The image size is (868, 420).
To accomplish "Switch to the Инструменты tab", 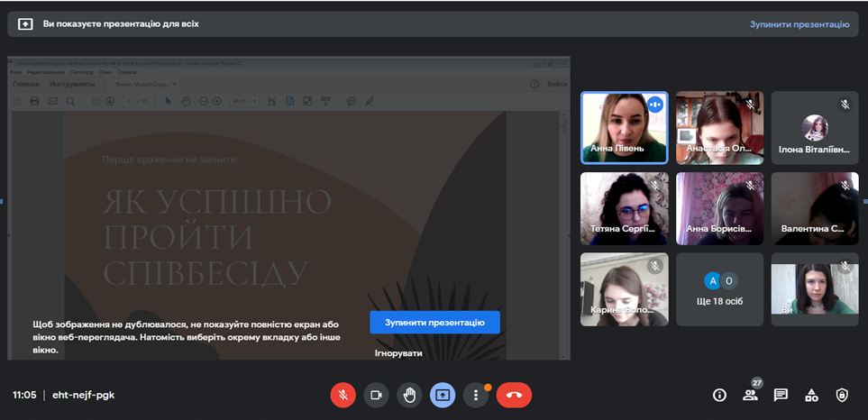I will [x=72, y=84].
